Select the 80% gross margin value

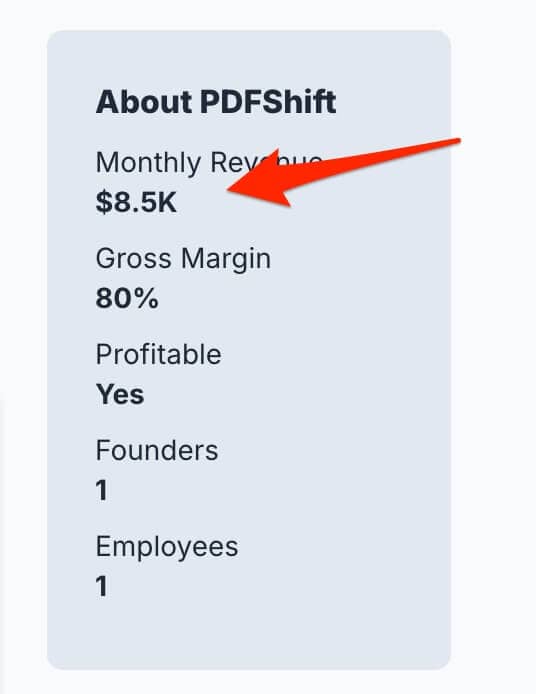tap(127, 298)
